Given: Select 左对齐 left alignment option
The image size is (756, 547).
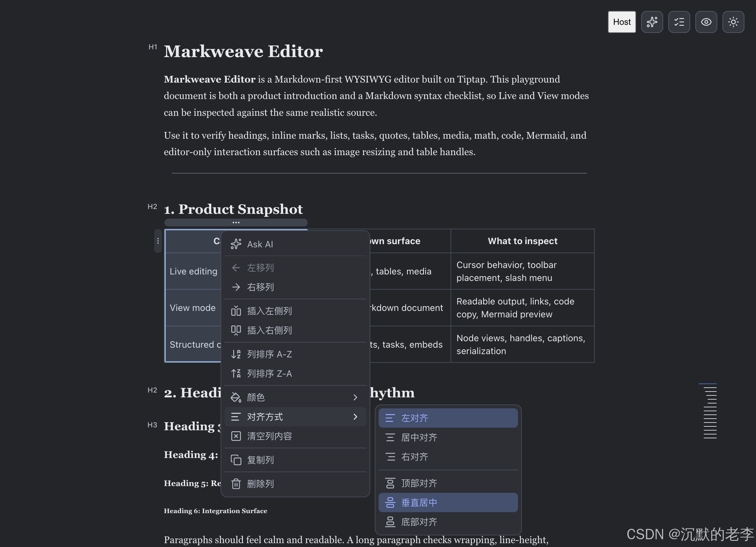Looking at the screenshot, I should pos(448,418).
